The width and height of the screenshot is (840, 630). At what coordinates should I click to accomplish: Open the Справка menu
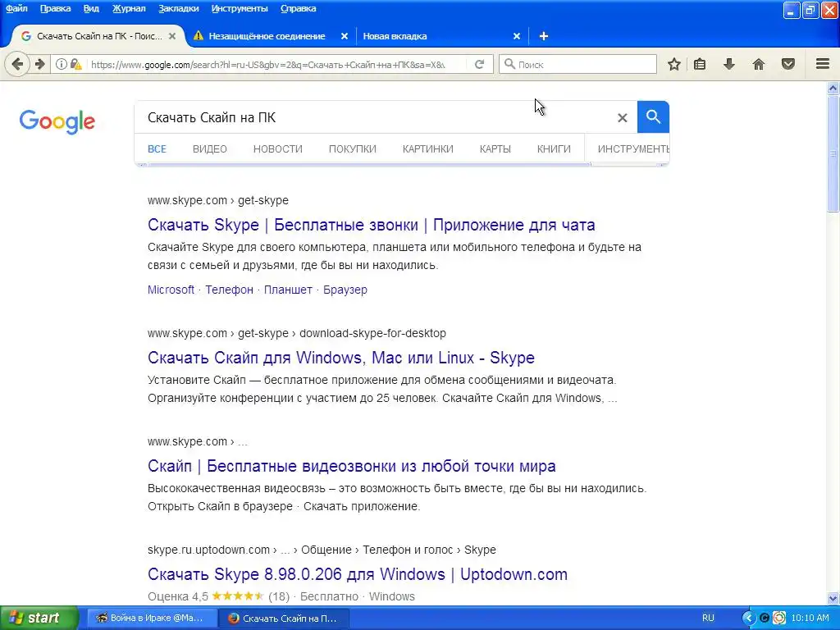298,8
